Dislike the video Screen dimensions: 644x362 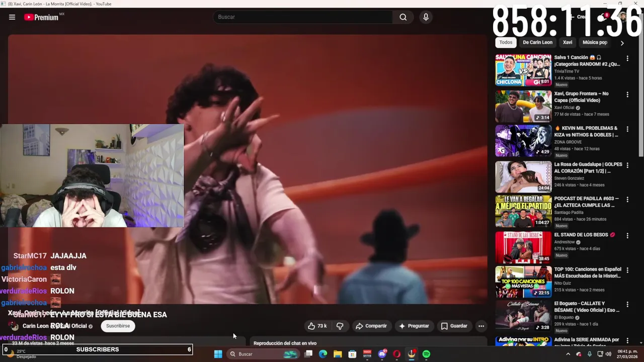coord(340,326)
